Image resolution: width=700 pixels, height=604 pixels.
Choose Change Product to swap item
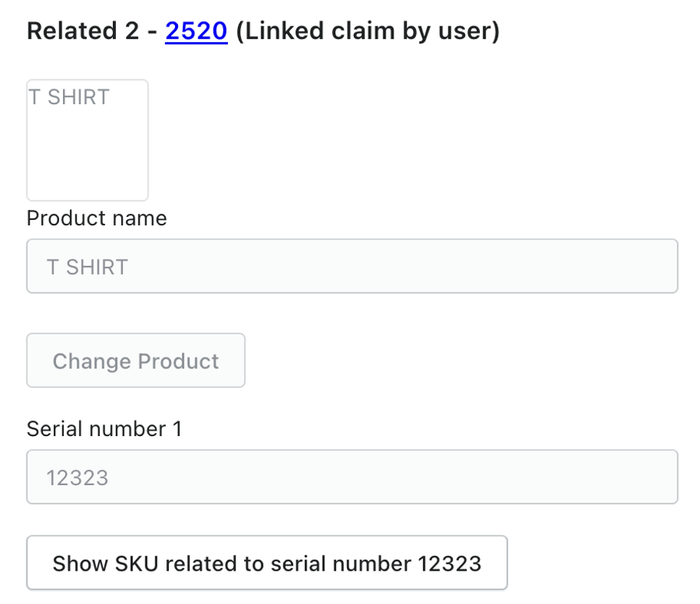click(x=136, y=361)
